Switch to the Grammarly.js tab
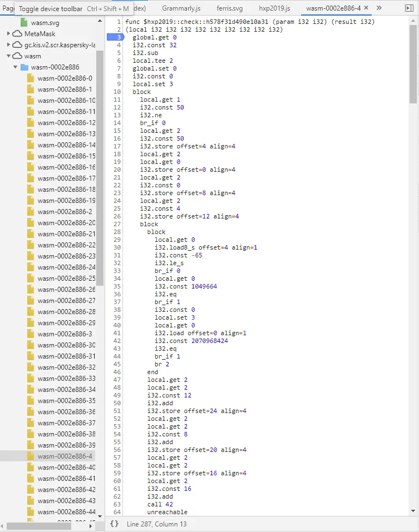Viewport: 419px width, 532px height. click(181, 8)
